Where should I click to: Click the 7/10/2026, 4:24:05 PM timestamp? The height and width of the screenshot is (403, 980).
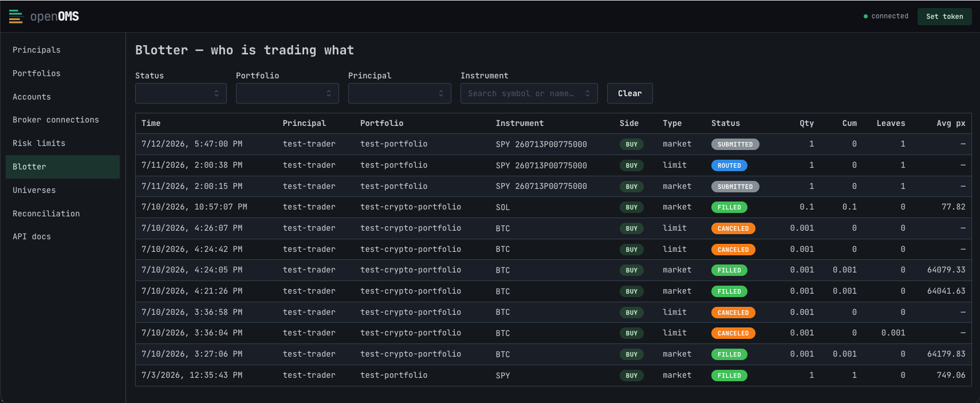coord(192,270)
